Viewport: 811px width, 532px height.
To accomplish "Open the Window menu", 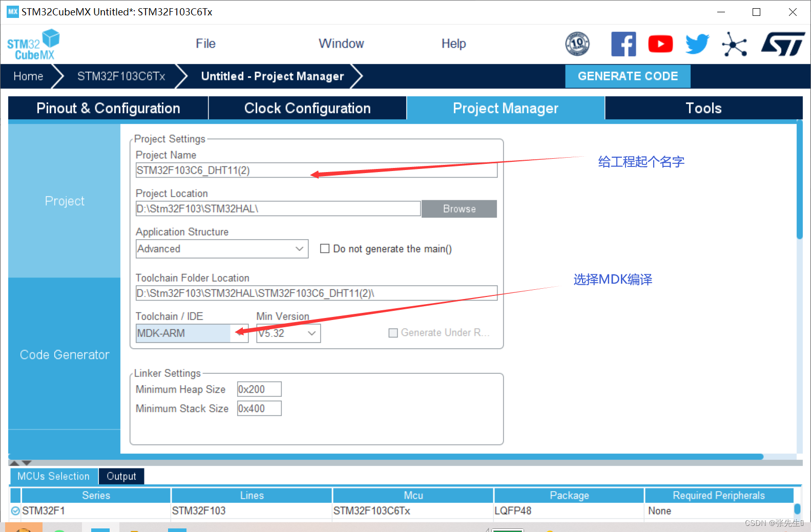I will (x=341, y=44).
